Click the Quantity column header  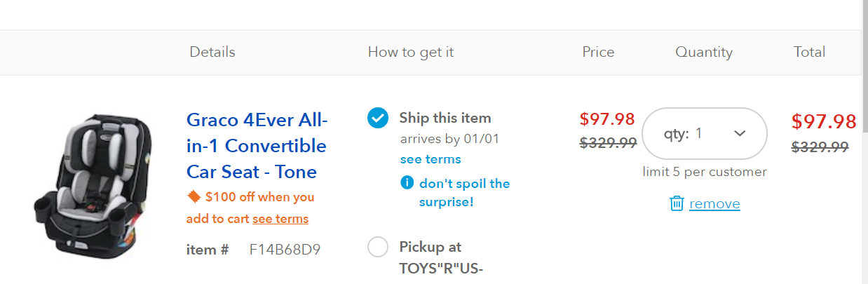[704, 52]
